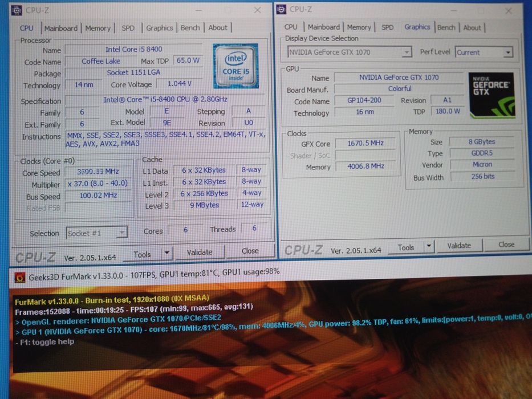Open Bench tab in left CPU-Z window
The image size is (532, 399).
click(x=190, y=28)
